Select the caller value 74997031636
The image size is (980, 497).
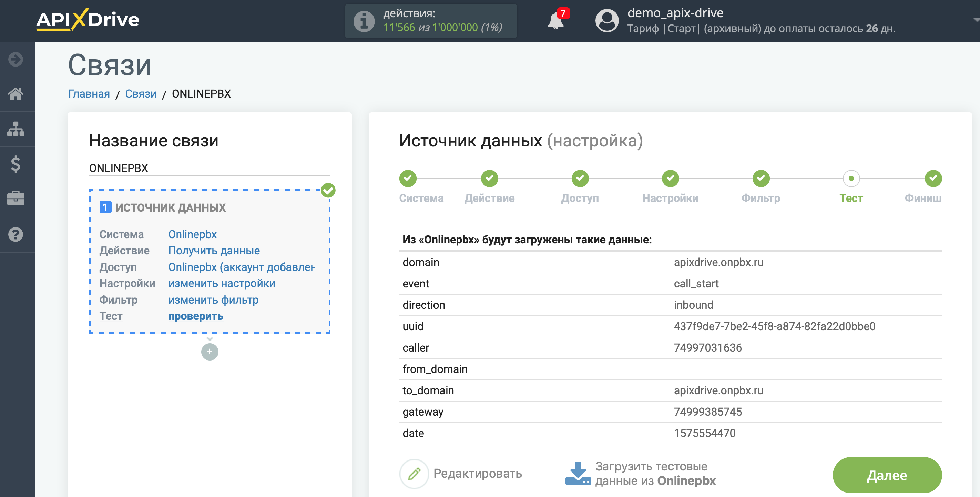coord(708,347)
